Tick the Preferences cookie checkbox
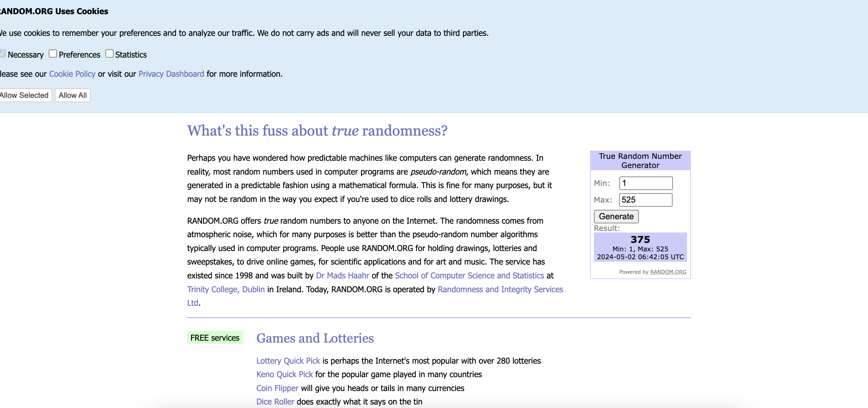 tap(53, 53)
